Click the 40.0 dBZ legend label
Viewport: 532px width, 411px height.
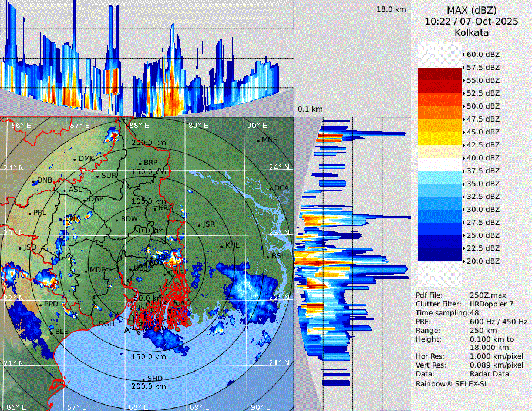483,157
